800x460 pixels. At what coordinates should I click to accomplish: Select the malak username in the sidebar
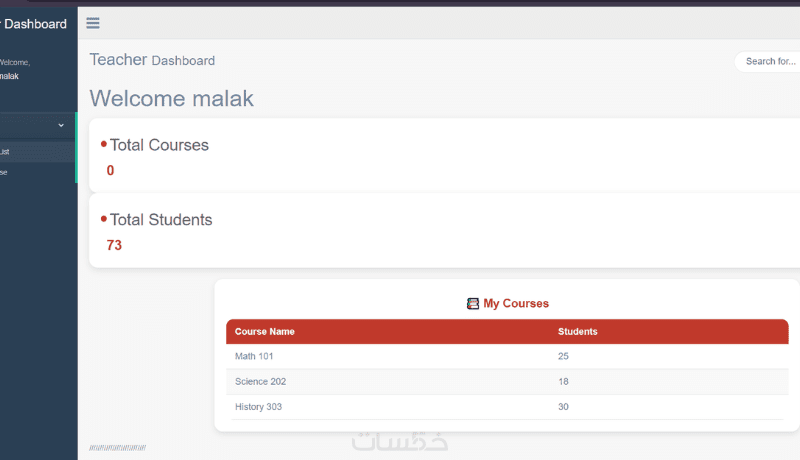point(9,76)
